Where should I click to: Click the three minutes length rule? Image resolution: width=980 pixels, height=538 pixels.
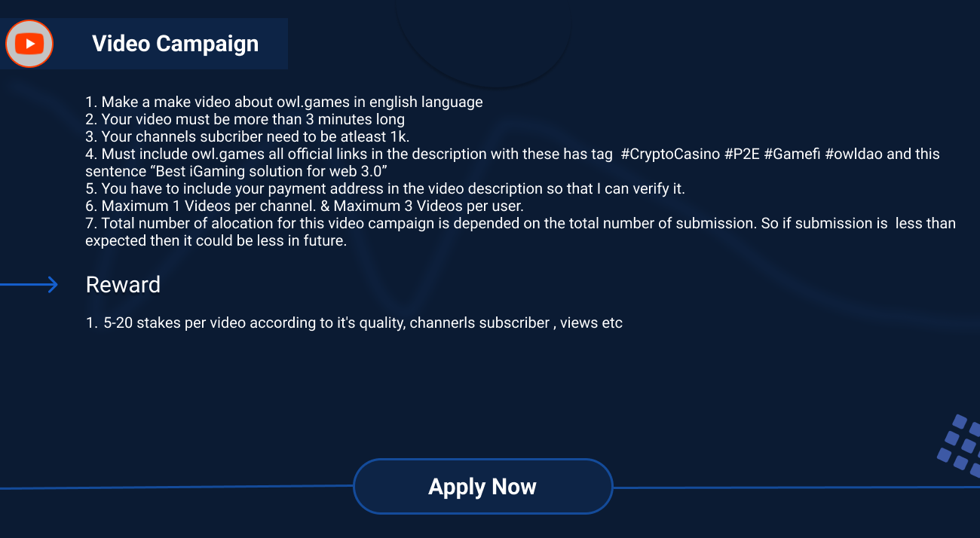[245, 119]
